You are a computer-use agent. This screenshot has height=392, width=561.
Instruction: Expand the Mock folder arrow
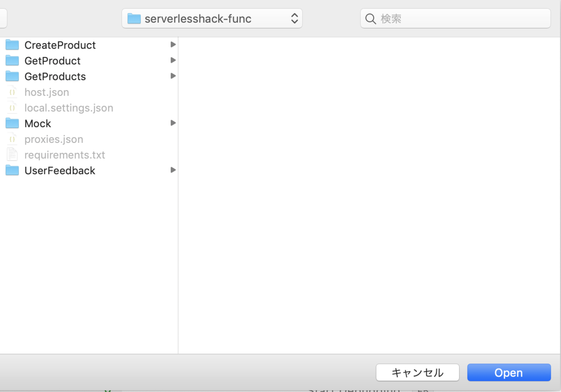173,123
